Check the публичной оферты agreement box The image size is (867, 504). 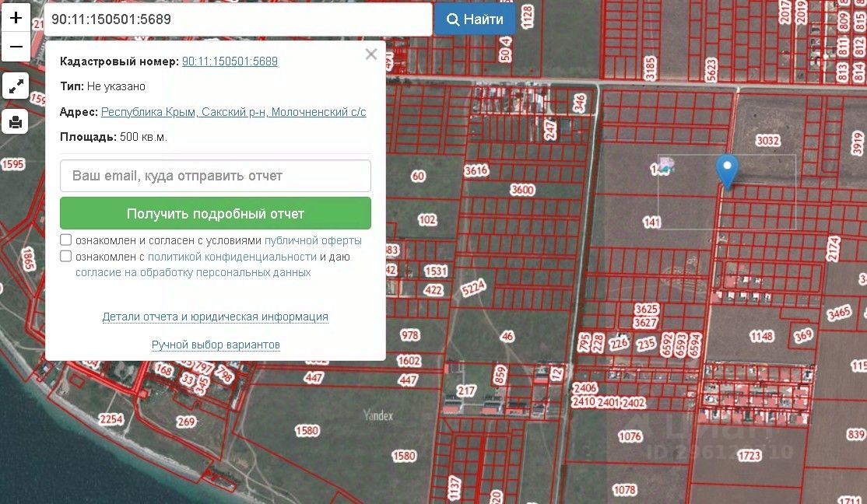[x=66, y=240]
